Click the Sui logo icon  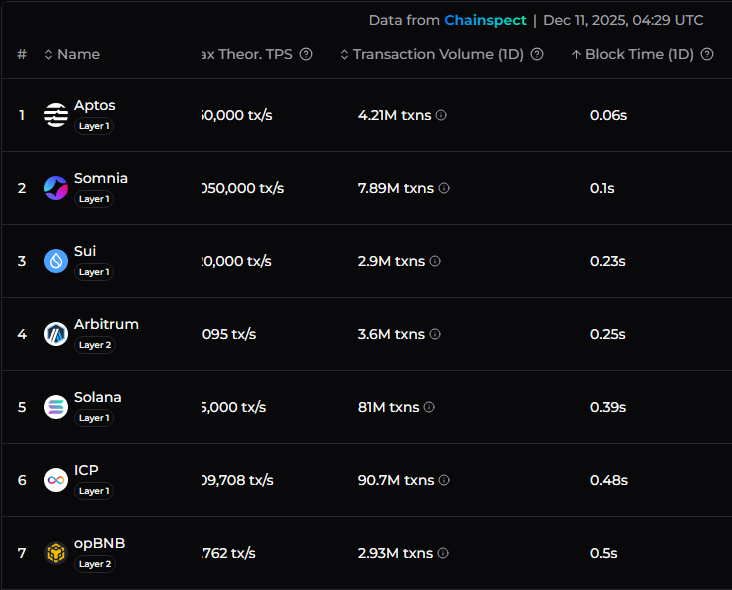tap(56, 261)
